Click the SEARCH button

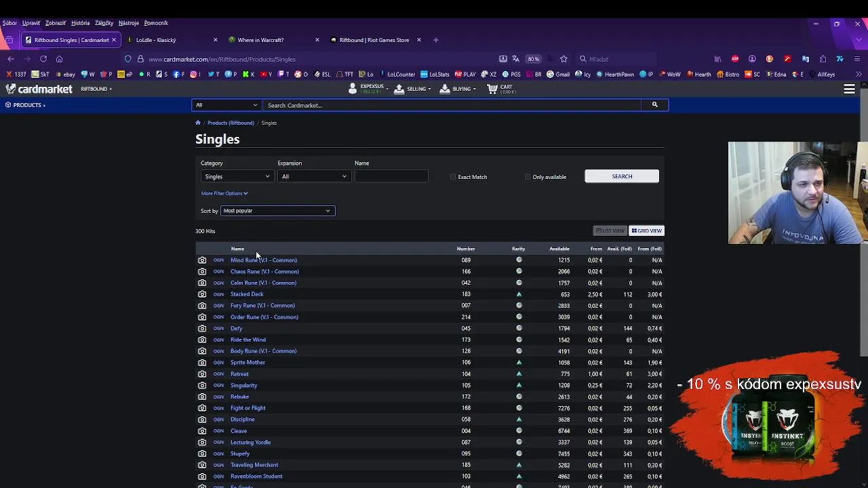622,177
